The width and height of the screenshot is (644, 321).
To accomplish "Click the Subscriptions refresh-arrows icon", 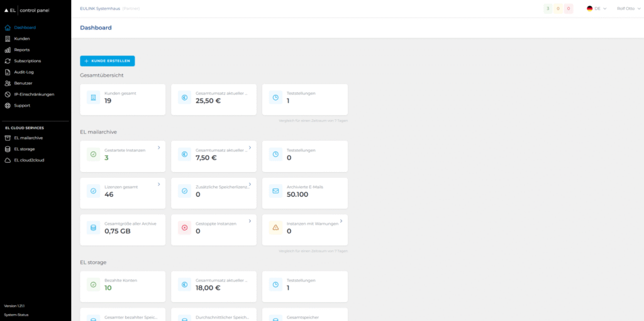I will tap(8, 61).
